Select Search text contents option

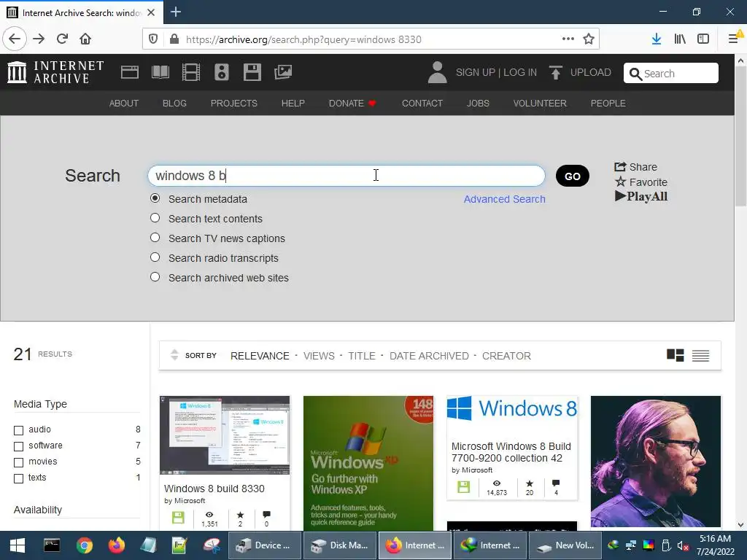point(155,217)
